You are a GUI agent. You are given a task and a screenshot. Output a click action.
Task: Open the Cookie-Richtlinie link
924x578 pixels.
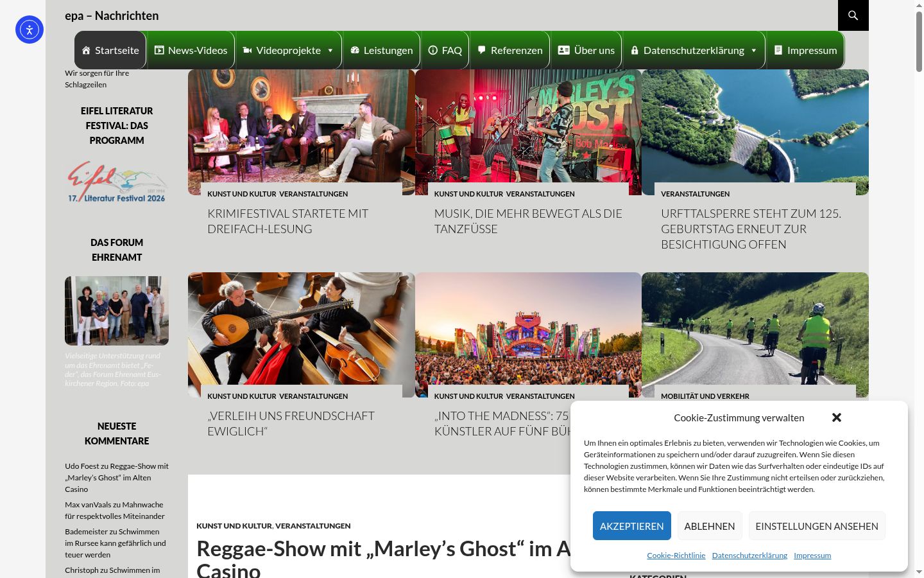676,556
